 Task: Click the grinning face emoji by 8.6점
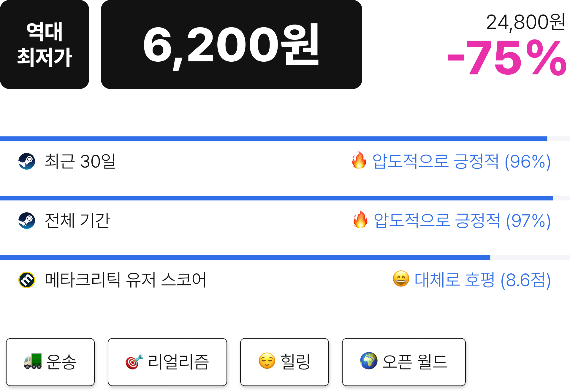tap(401, 279)
